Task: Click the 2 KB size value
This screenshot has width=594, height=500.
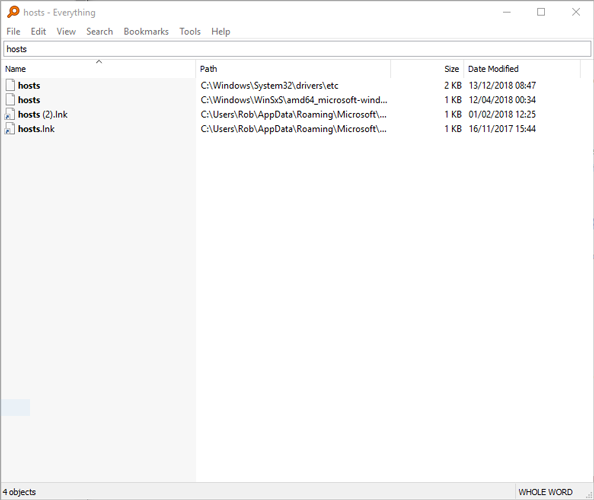Action: (453, 86)
